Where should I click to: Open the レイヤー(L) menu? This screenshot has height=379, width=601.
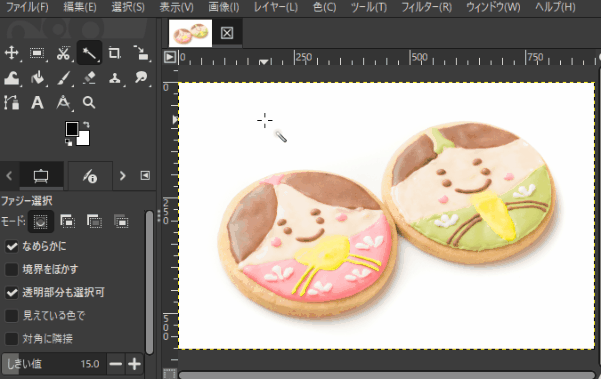tap(276, 7)
